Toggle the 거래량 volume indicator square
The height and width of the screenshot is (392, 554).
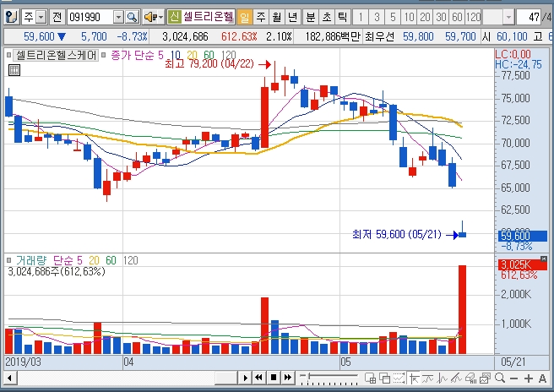pos(8,260)
